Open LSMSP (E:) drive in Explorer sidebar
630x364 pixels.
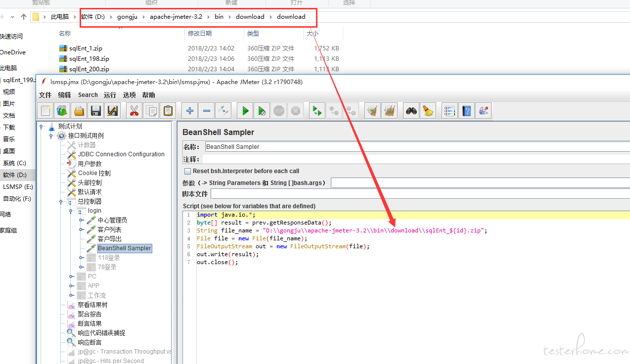coord(18,187)
